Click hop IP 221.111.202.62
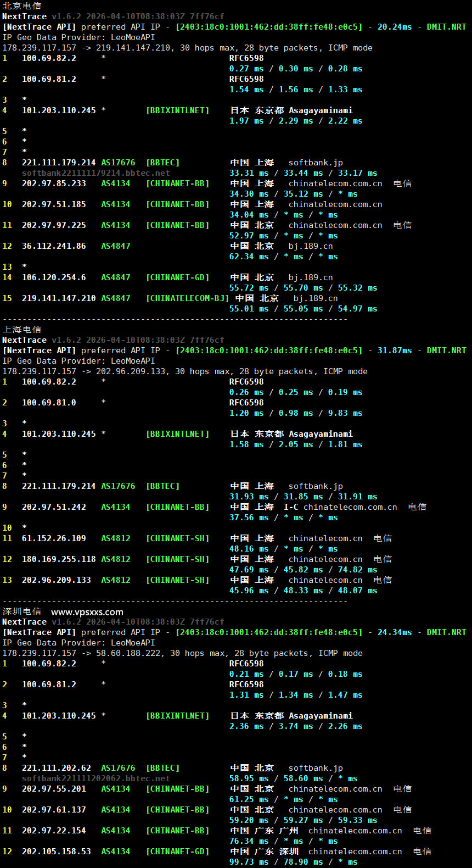Image resolution: width=472 pixels, height=868 pixels. 57,768
